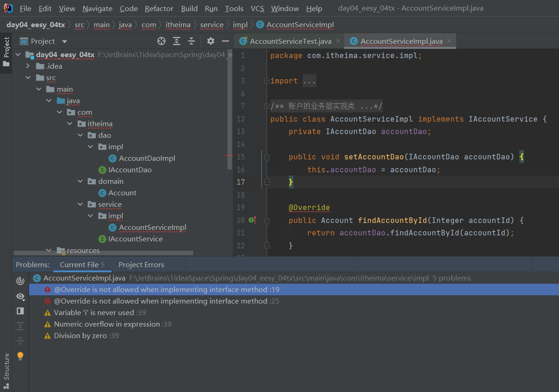Select @Override error at line 25
Viewport: 559px width, 392px height.
[x=293, y=301]
